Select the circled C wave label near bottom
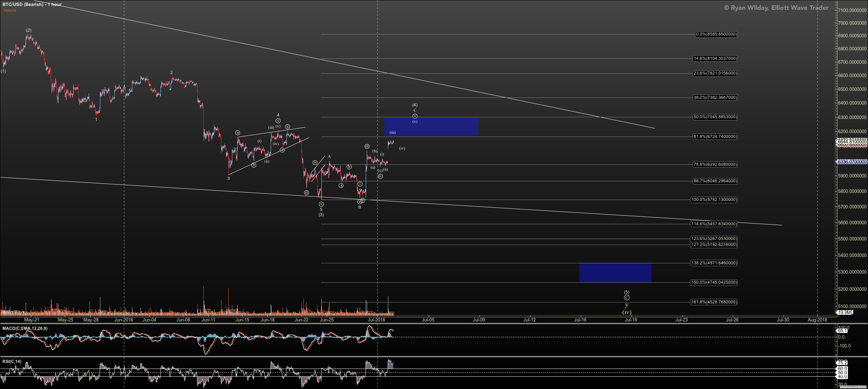 point(627,298)
